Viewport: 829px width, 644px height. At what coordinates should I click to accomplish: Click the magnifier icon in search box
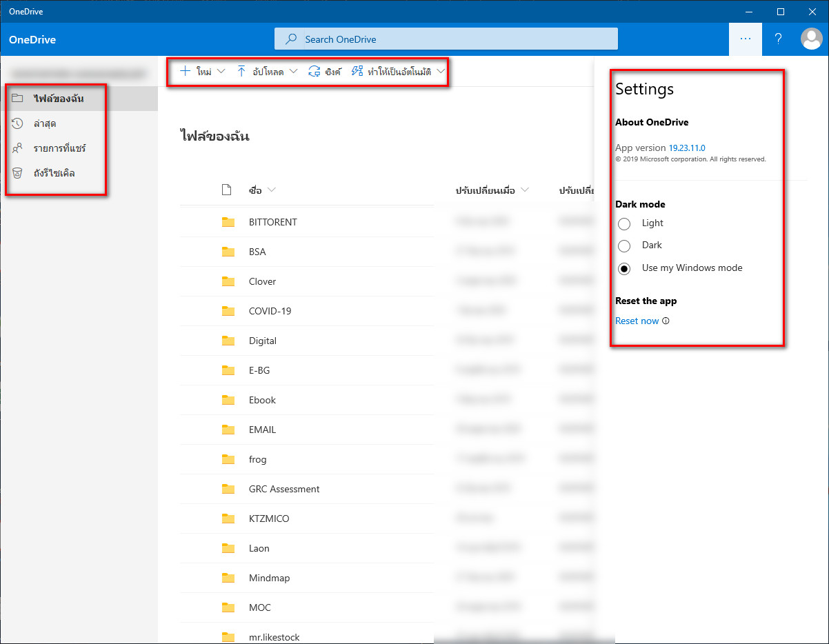click(x=292, y=39)
